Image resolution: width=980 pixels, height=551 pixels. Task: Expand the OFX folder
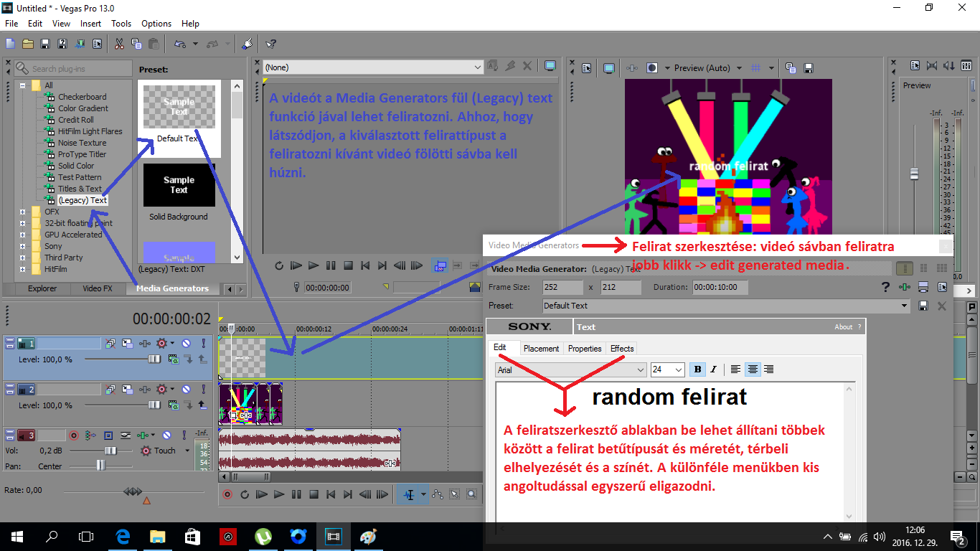pos(23,212)
